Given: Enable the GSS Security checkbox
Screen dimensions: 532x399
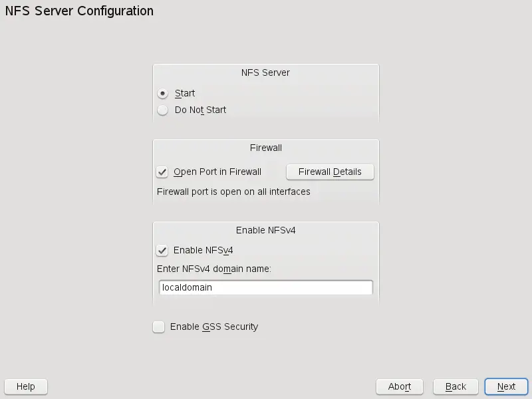Looking at the screenshot, I should pos(158,327).
